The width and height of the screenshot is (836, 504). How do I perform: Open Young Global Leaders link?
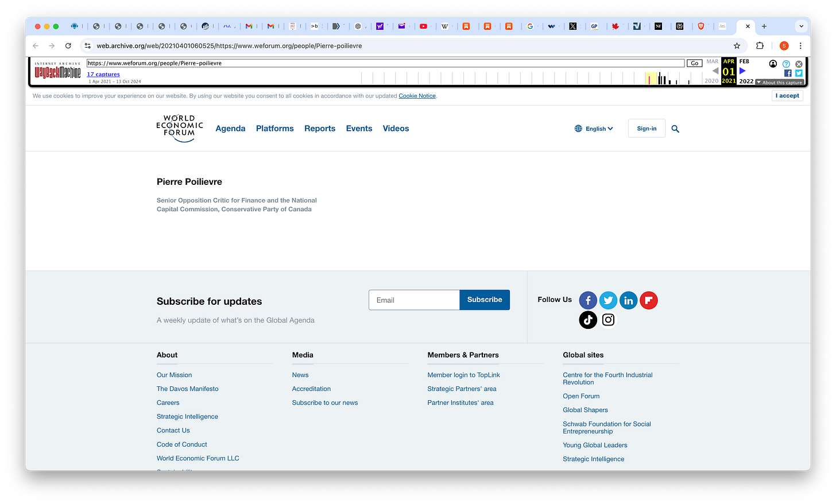point(595,445)
